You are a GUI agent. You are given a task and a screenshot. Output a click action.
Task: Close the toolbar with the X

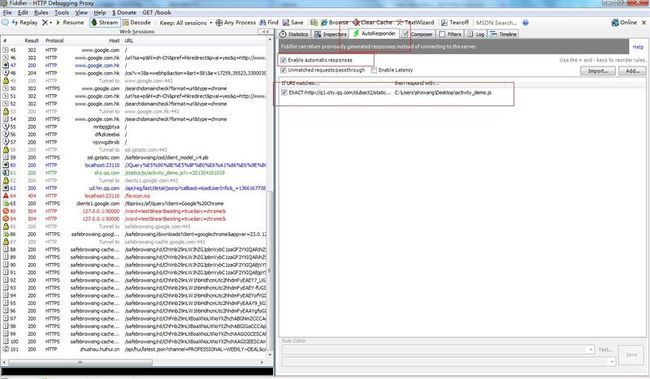click(x=644, y=22)
